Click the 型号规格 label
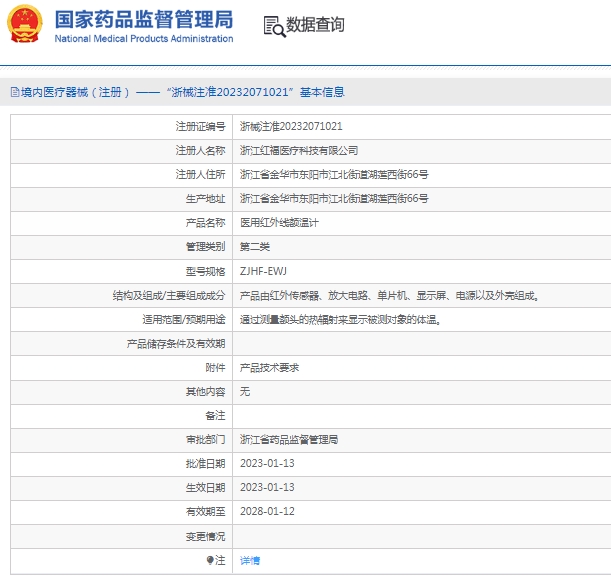Screen dimensions: 611x580 coord(205,271)
